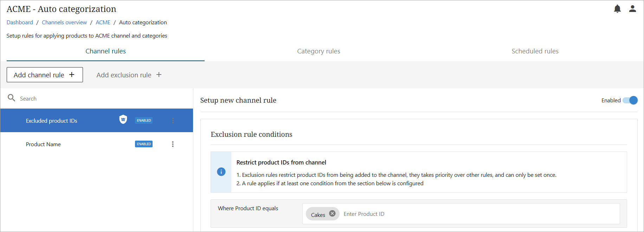644x232 pixels.
Task: Click the blue info icon
Action: (x=221, y=172)
